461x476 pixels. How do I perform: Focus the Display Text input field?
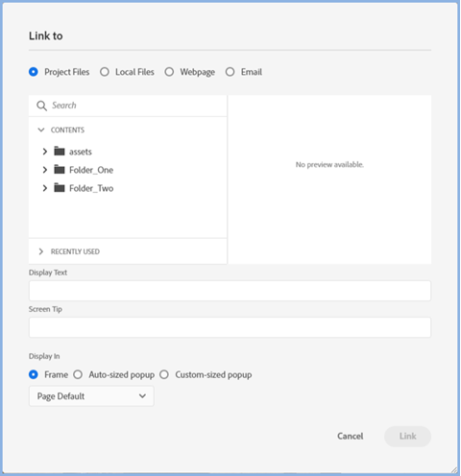click(230, 291)
